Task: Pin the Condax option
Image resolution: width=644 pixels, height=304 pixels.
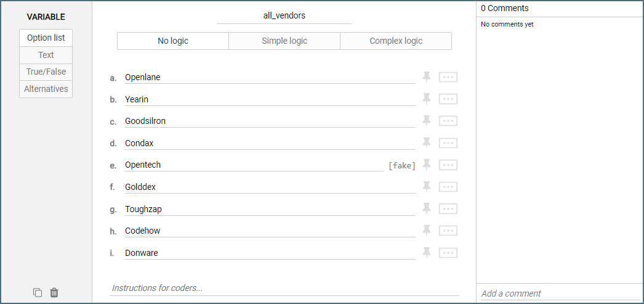Action: 426,143
